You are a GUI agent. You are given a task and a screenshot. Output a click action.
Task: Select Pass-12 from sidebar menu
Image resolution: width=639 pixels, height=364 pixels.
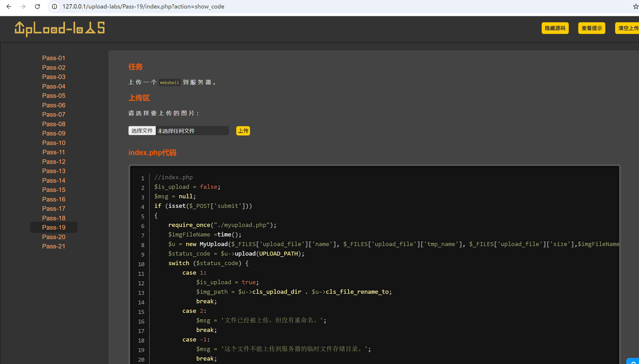54,162
